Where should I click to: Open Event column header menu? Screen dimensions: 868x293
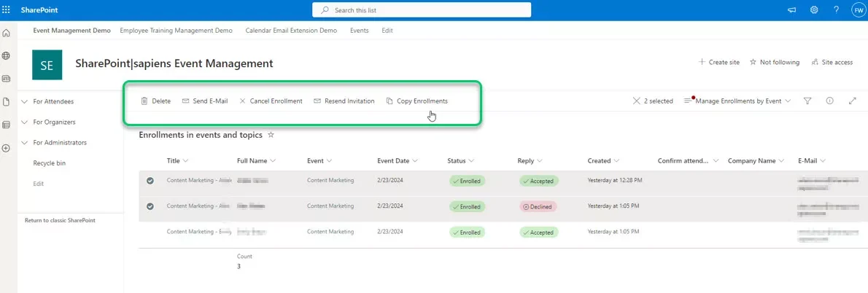tap(319, 161)
